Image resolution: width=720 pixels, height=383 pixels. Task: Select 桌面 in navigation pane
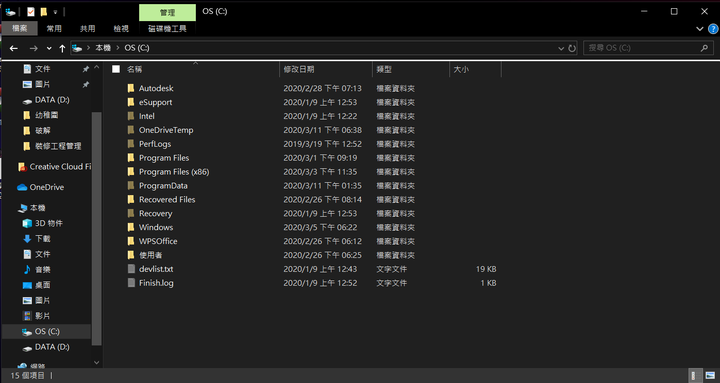[x=37, y=285]
